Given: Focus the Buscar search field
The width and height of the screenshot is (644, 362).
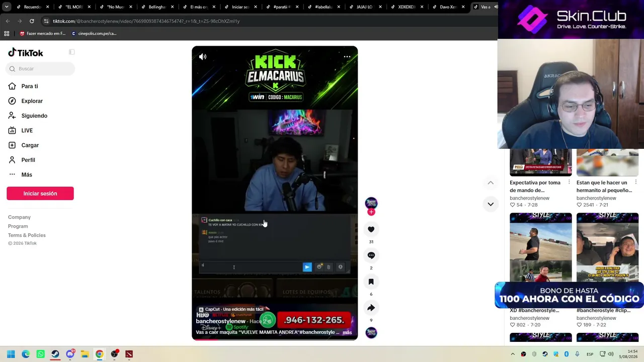Looking at the screenshot, I should tap(41, 68).
